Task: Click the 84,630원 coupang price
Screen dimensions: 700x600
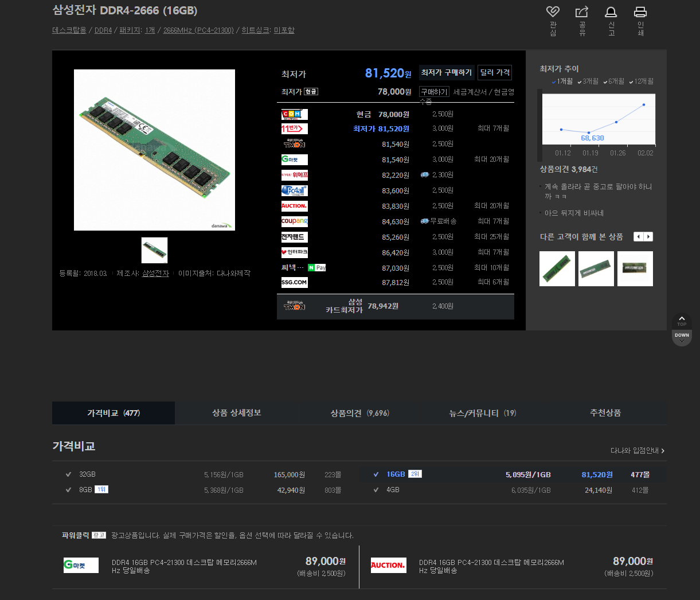Action: [396, 221]
